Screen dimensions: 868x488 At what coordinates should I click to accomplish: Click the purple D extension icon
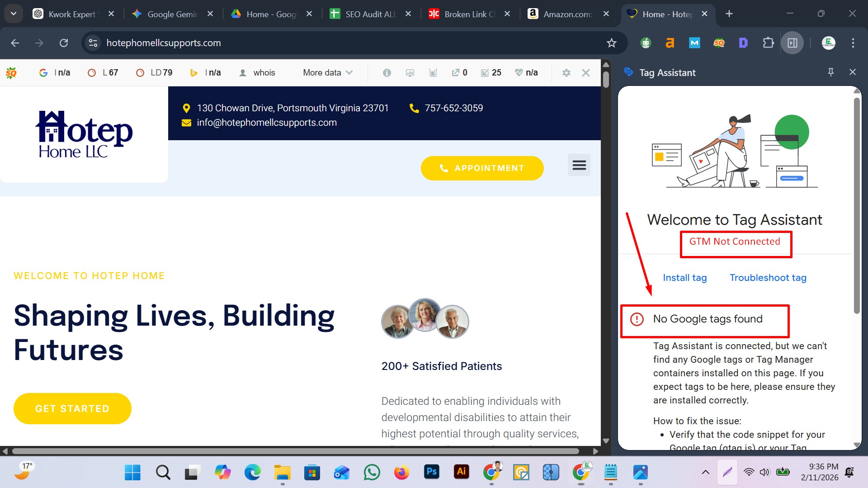pos(744,43)
